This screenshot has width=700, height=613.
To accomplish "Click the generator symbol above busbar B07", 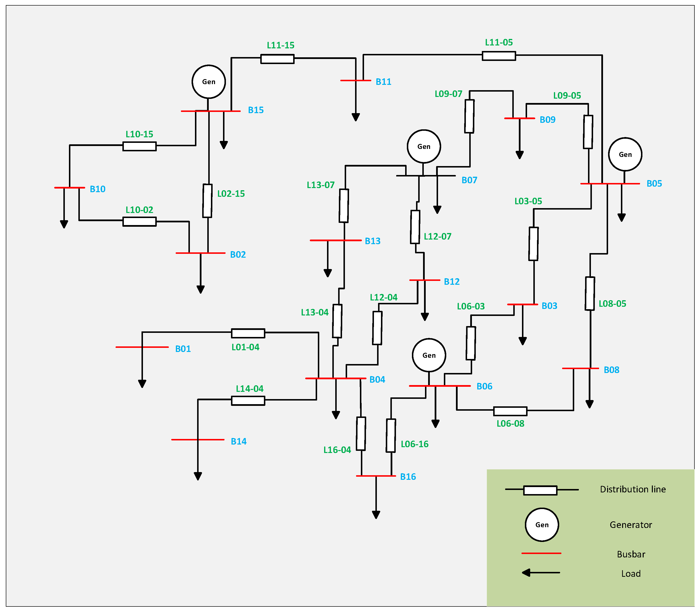I will click(x=424, y=146).
